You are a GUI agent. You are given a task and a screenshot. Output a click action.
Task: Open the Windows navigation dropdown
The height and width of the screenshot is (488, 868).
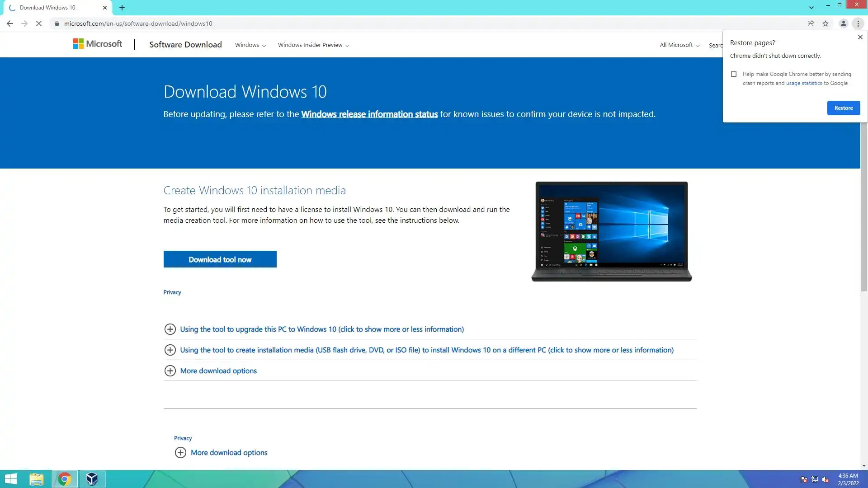coord(250,45)
